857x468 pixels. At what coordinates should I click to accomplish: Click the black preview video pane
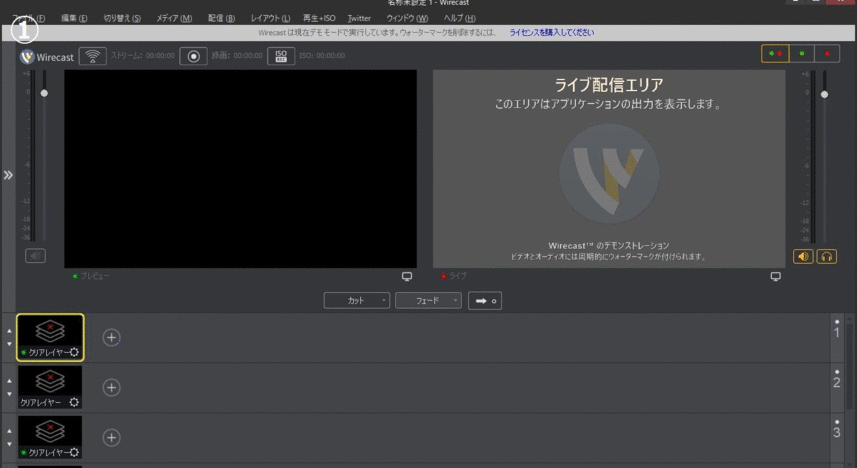[x=240, y=168]
